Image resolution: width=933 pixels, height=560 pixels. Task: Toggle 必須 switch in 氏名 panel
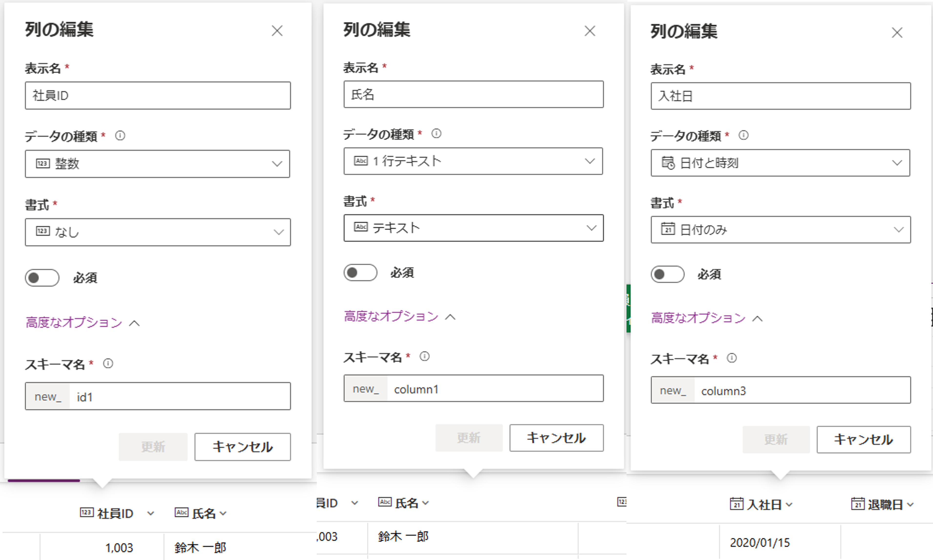360,272
